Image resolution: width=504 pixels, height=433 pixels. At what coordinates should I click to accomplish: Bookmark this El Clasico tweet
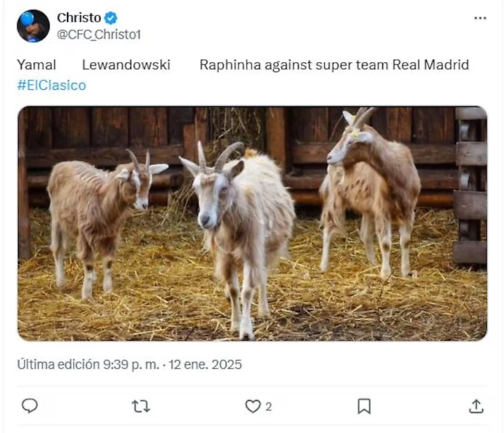364,407
